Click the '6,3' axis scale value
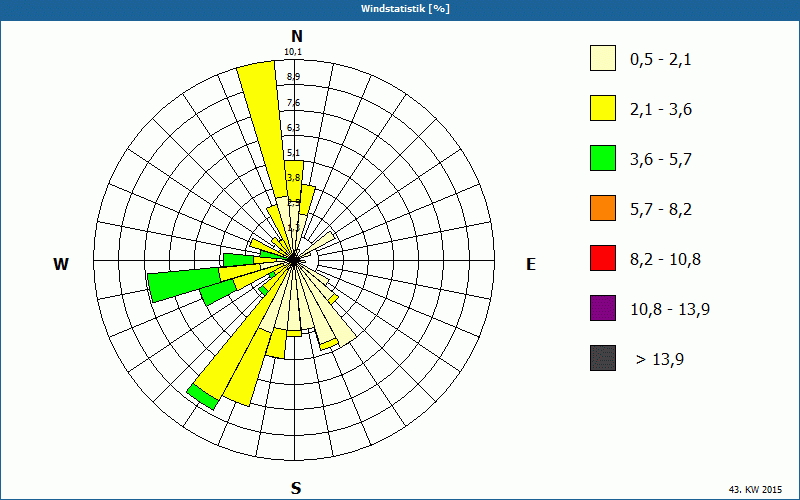 [293, 128]
